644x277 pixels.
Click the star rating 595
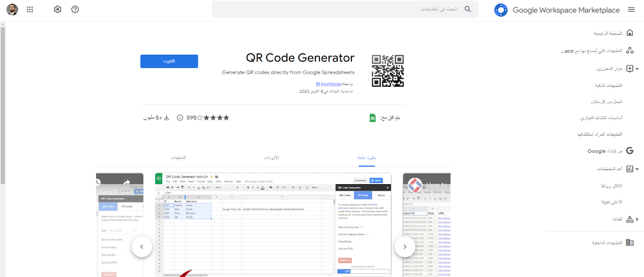click(208, 118)
